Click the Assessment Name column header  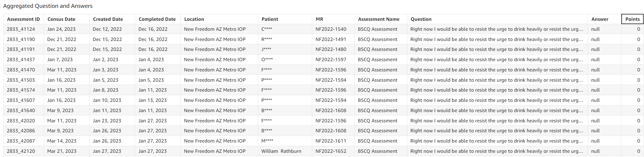click(x=378, y=19)
